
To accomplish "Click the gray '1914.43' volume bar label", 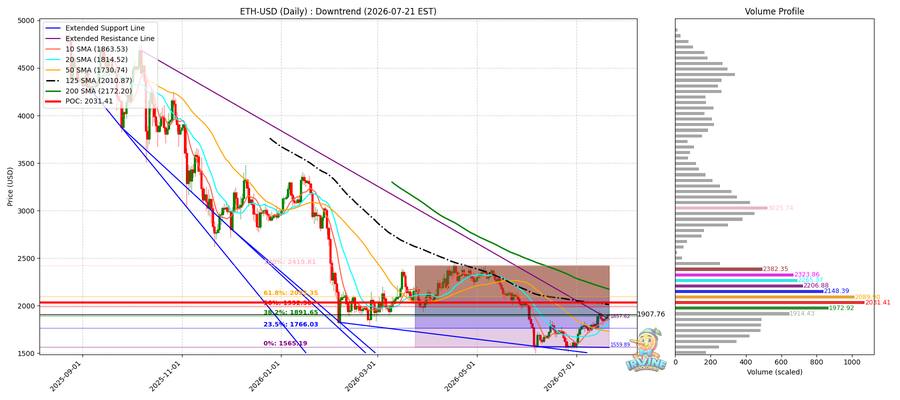I will click(801, 313).
